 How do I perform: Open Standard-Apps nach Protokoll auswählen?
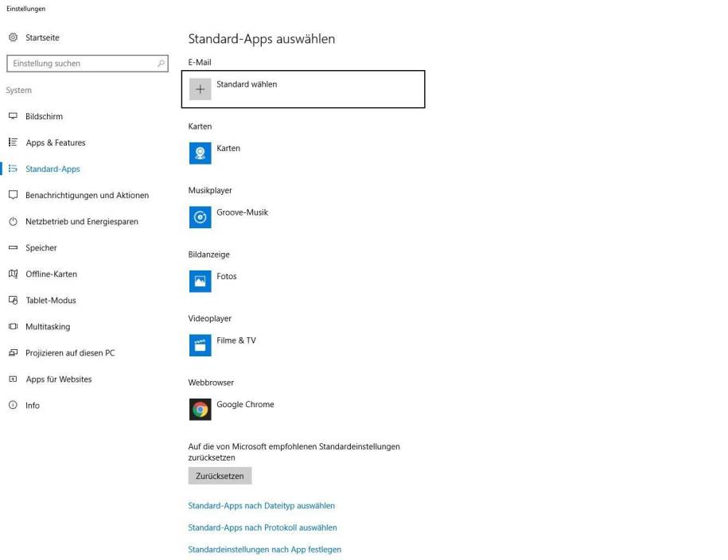click(262, 527)
